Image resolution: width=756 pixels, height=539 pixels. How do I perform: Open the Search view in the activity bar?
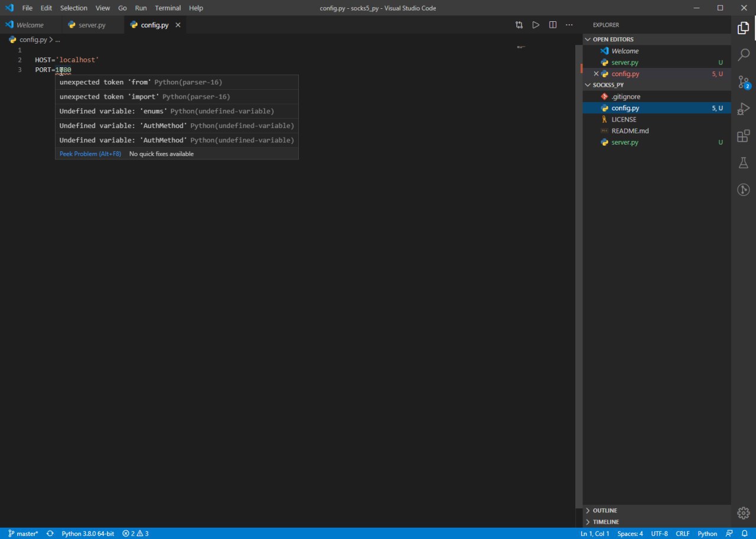(x=744, y=55)
